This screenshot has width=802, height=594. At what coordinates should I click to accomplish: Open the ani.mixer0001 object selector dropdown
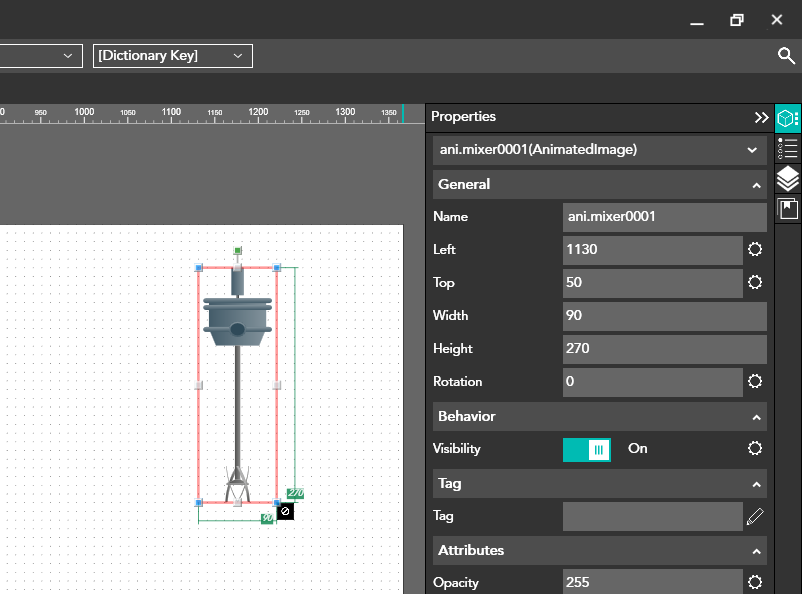click(600, 150)
